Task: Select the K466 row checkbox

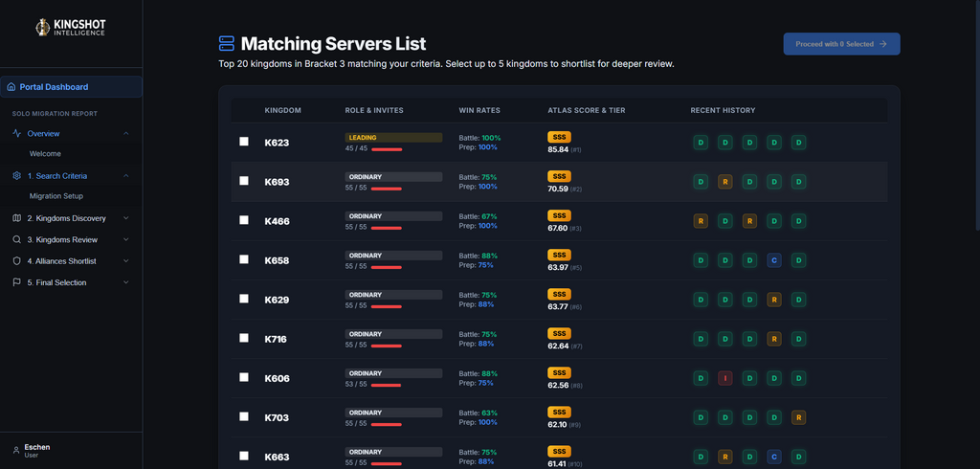Action: coord(244,220)
